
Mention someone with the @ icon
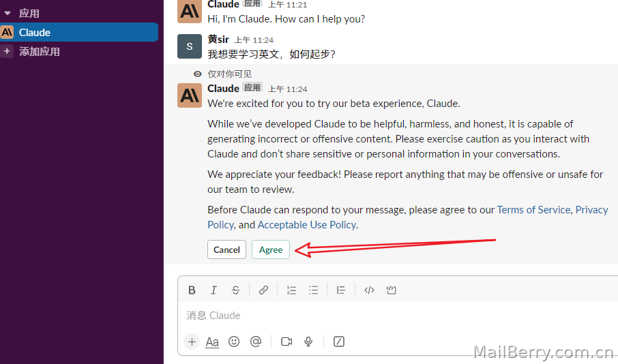coord(256,342)
